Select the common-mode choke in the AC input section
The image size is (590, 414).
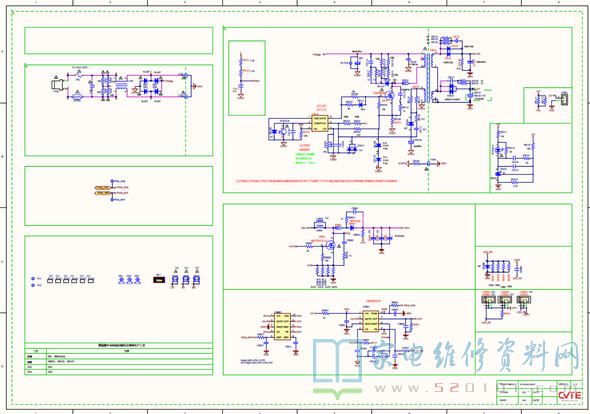(121, 86)
